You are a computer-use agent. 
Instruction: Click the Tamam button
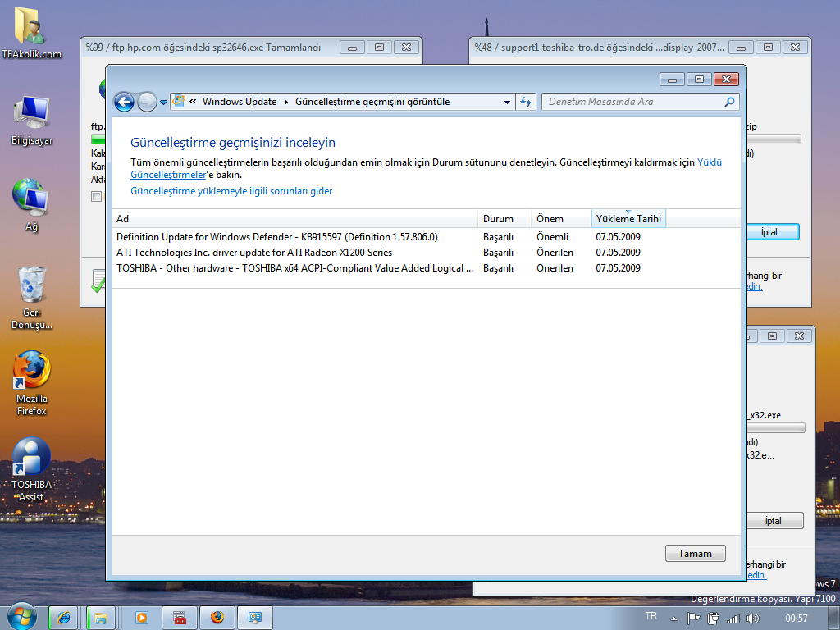point(696,554)
